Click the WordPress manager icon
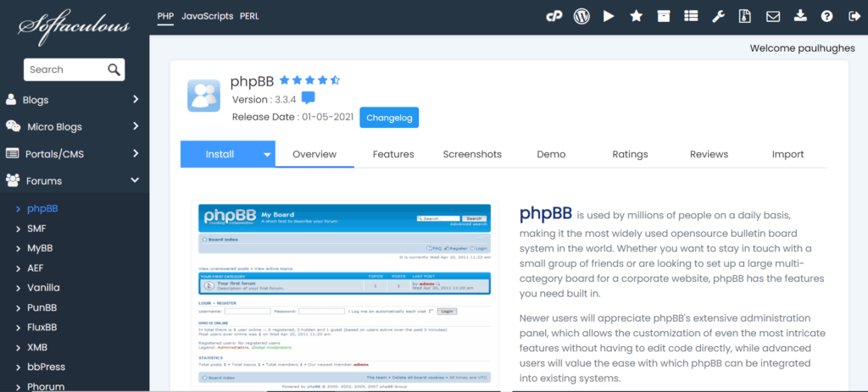Screen dimensions: 868x392 [581, 17]
